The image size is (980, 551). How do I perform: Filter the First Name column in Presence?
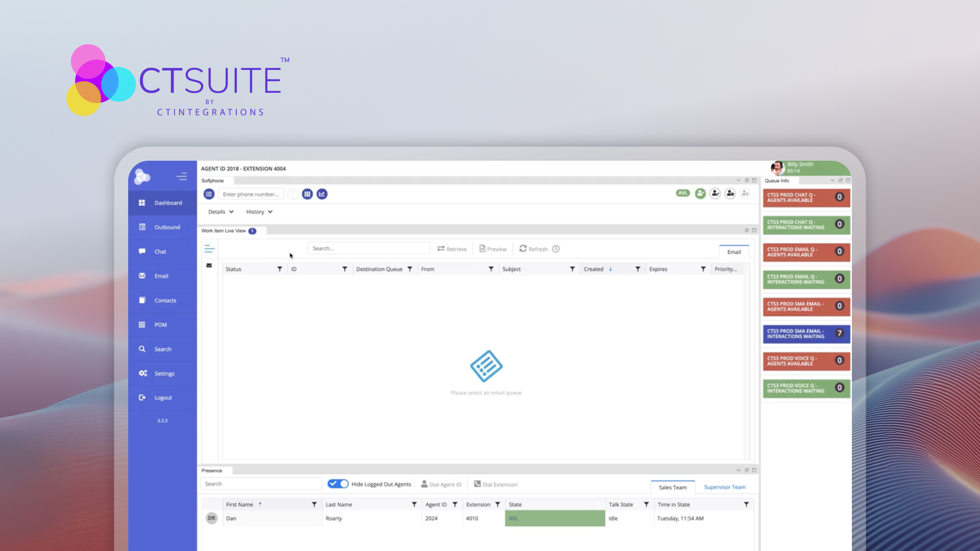tap(314, 505)
